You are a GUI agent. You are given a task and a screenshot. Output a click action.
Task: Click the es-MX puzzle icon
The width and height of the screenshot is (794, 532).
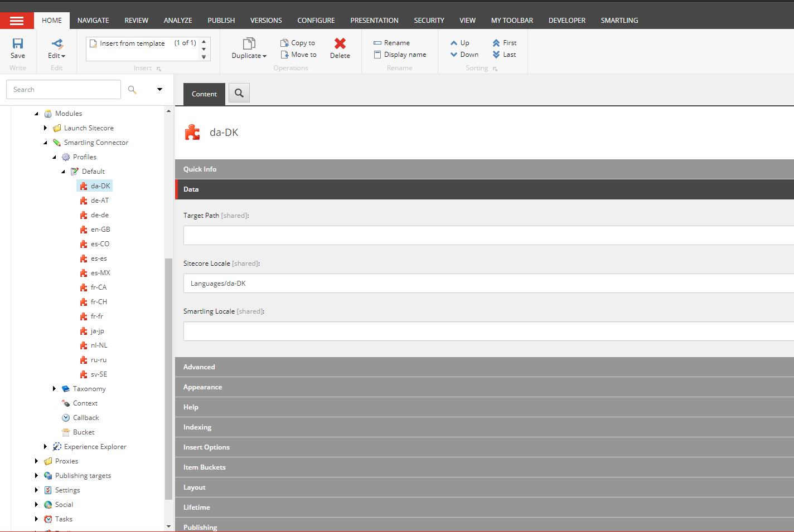tap(84, 273)
